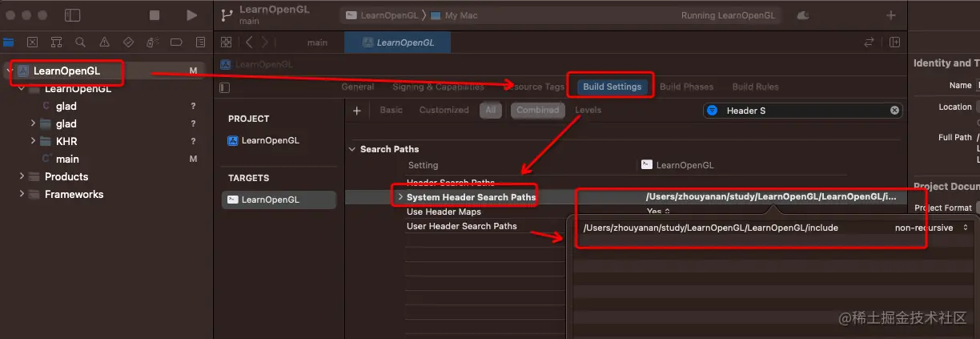Switch to the General tab
Viewport: 980px width, 339px height.
pyautogui.click(x=358, y=87)
